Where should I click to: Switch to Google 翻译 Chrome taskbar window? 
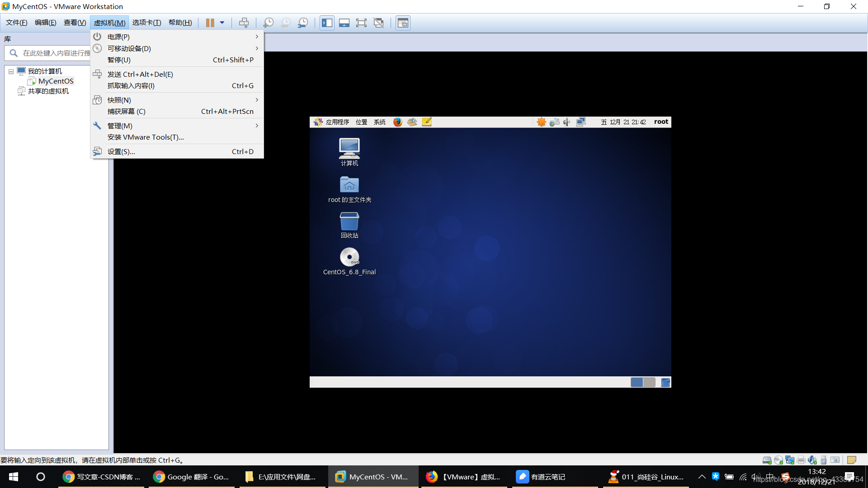pyautogui.click(x=192, y=477)
